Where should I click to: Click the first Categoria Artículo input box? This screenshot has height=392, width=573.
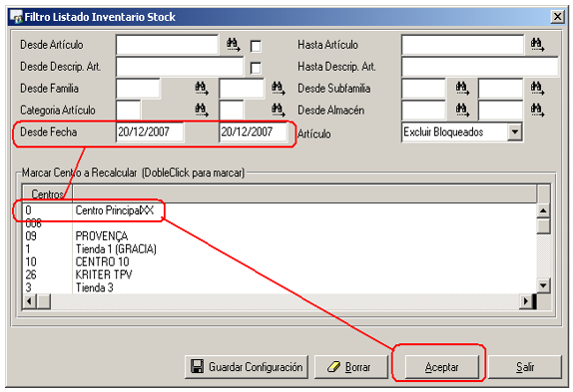pos(128,110)
